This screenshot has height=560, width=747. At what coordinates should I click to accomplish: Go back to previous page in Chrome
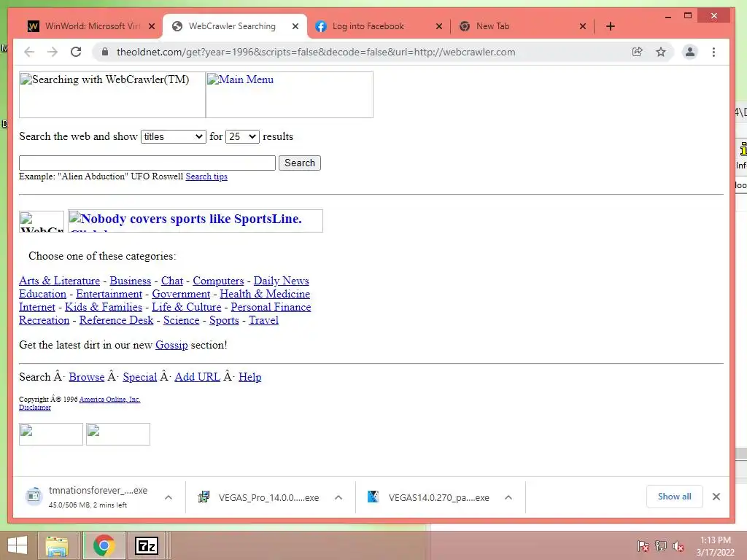[x=29, y=52]
